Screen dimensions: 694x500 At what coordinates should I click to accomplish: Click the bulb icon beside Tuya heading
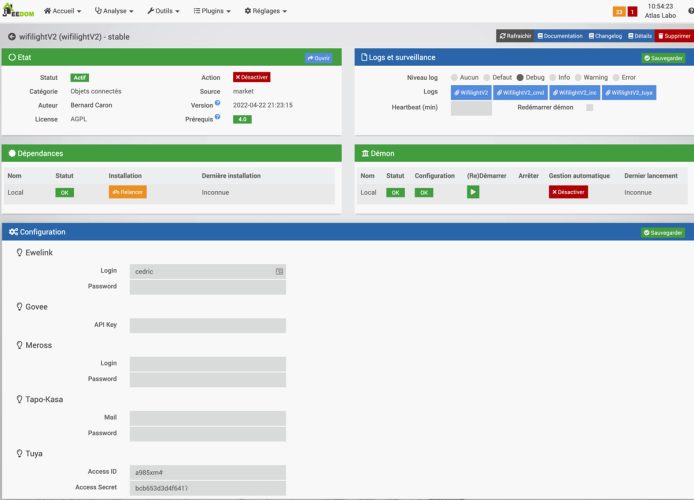click(x=19, y=454)
